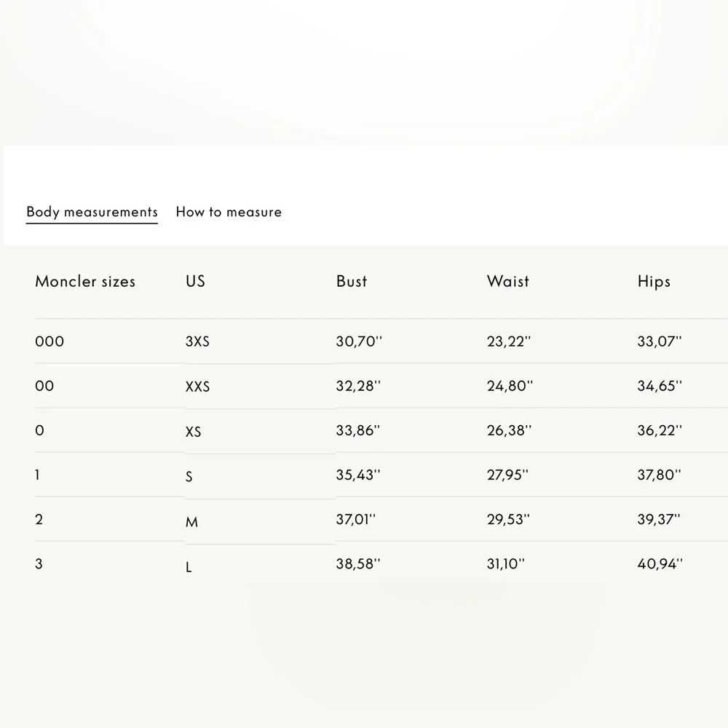The height and width of the screenshot is (728, 728).
Task: Select the 000 size row
Action: tap(381, 341)
